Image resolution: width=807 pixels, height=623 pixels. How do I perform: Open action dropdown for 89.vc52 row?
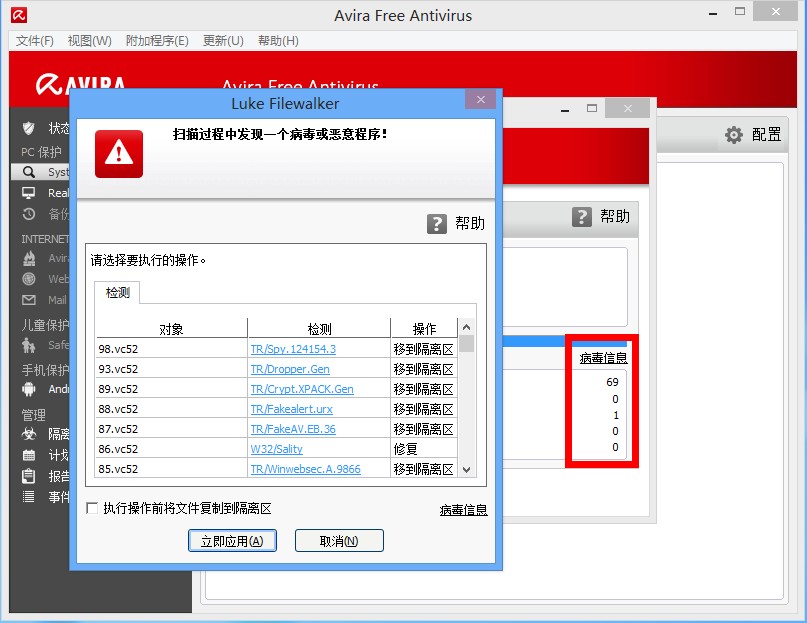424,389
